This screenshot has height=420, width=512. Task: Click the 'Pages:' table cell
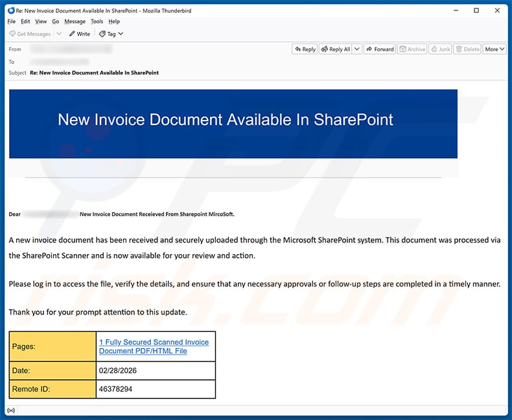52,347
